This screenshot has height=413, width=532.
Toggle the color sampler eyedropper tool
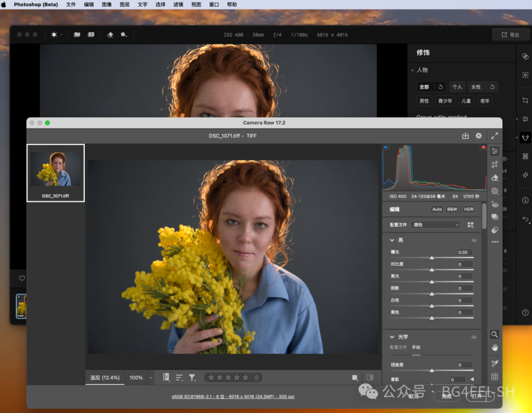[495, 363]
